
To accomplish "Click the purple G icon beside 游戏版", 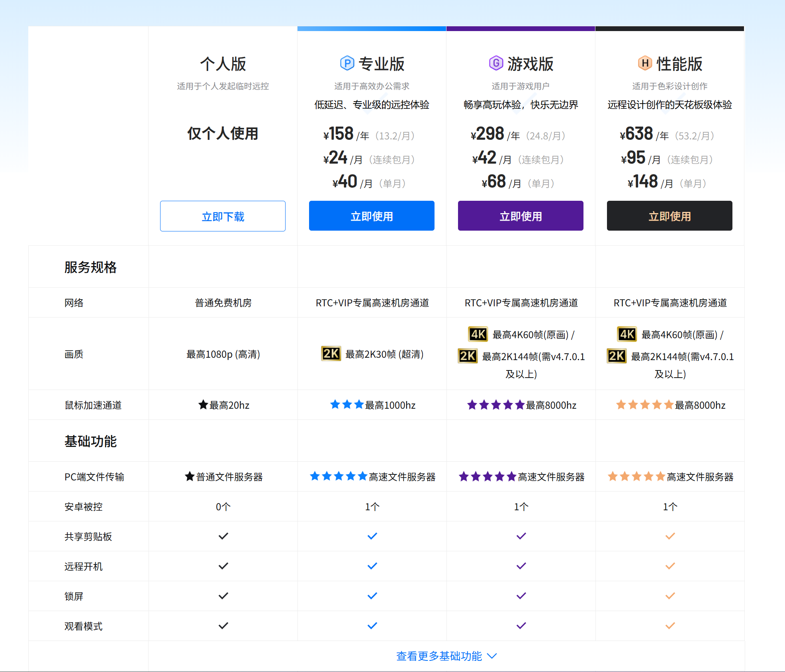I will click(x=496, y=63).
